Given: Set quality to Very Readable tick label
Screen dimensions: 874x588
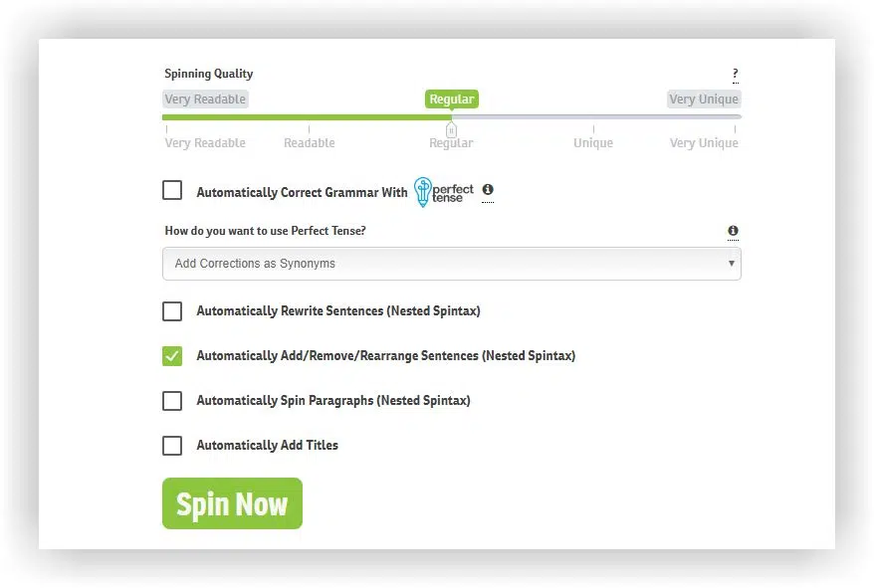Looking at the screenshot, I should pos(205,143).
